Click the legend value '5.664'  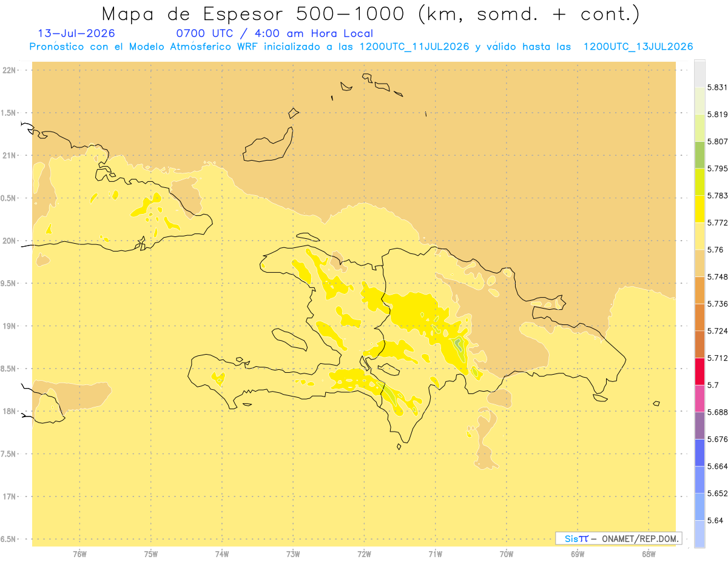(717, 466)
